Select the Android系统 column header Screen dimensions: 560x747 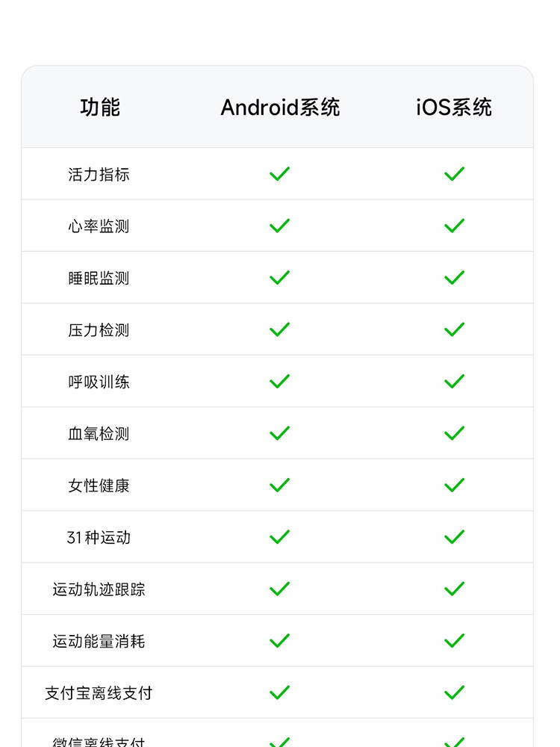(x=280, y=108)
